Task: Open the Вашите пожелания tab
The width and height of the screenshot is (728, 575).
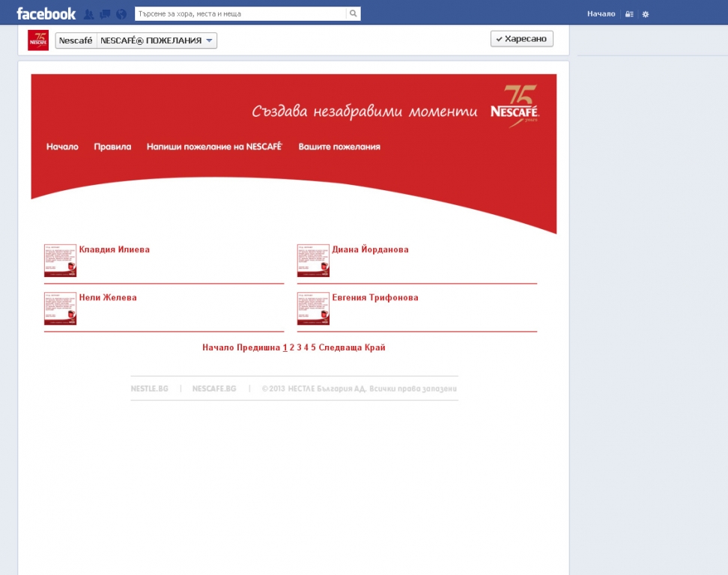Action: pos(339,147)
